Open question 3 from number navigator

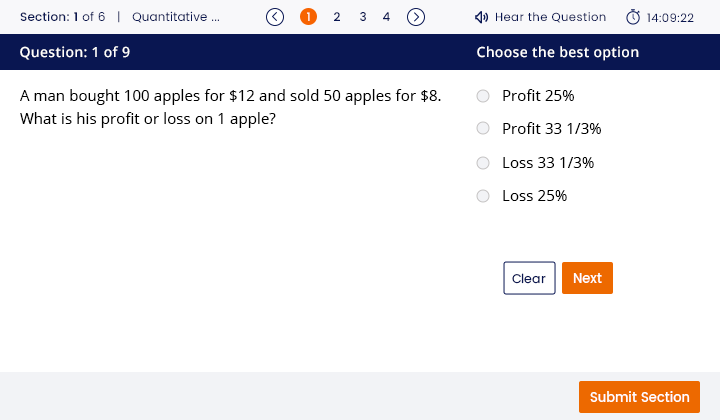tap(363, 17)
